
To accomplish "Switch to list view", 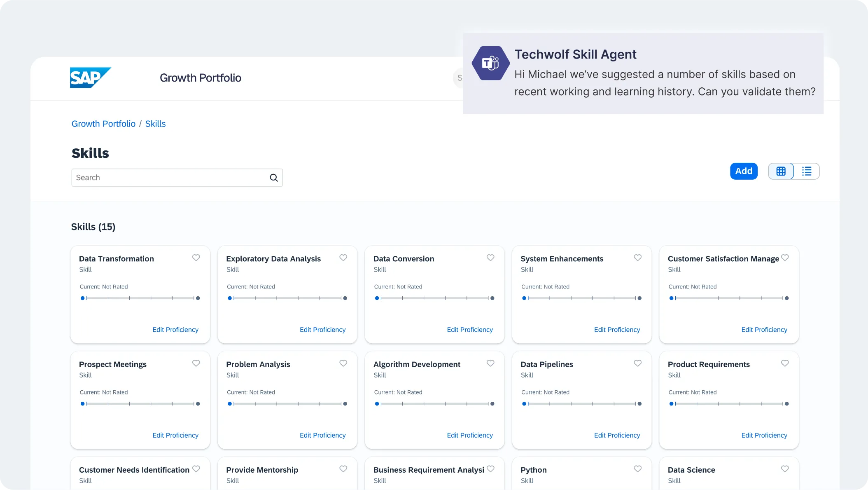I will (x=807, y=171).
